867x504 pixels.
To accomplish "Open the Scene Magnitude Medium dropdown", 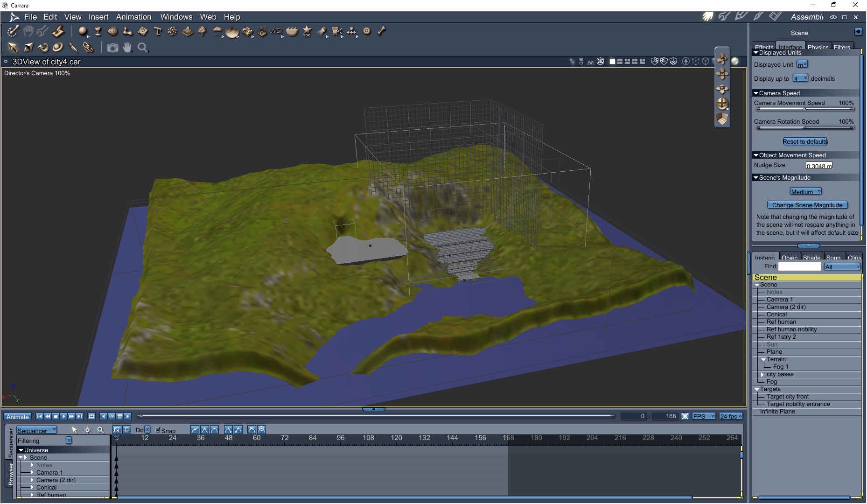I will click(805, 192).
